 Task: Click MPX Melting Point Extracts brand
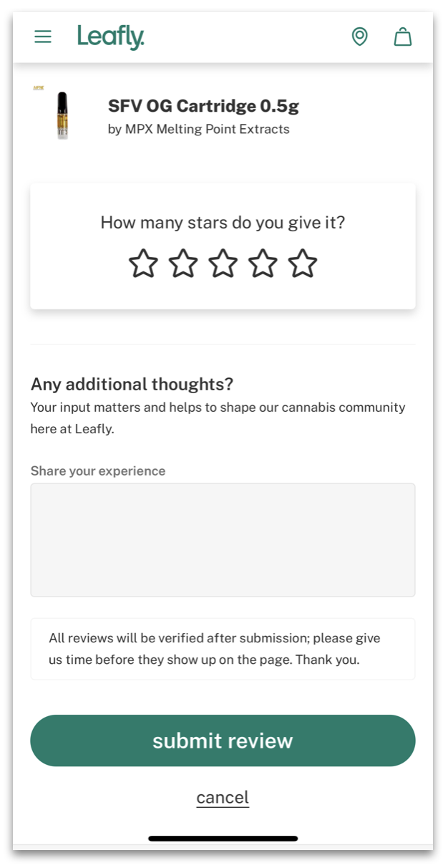click(208, 130)
